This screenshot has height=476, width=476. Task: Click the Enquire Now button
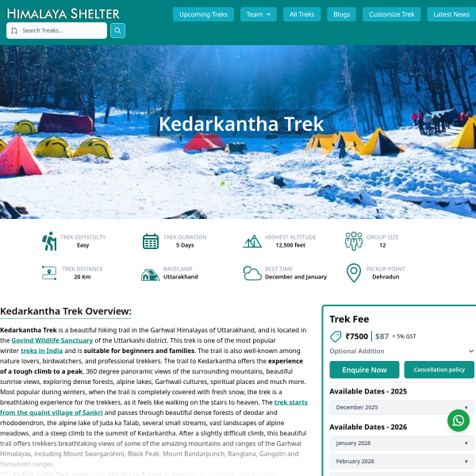pyautogui.click(x=364, y=370)
